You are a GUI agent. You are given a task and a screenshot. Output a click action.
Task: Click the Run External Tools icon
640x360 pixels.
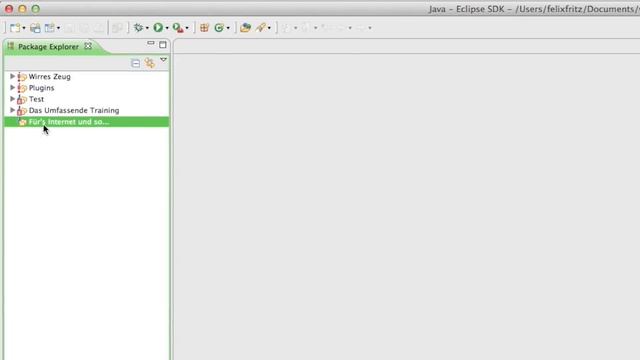pyautogui.click(x=178, y=28)
